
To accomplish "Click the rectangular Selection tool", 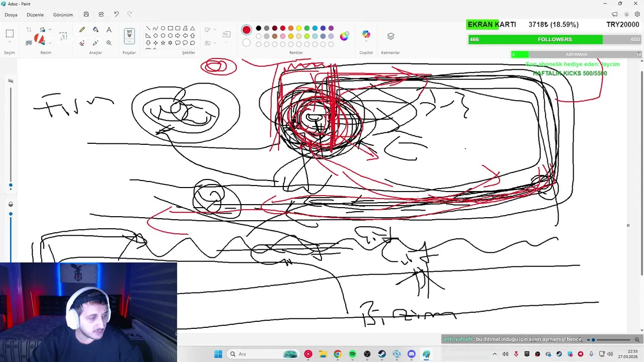I will pyautogui.click(x=10, y=34).
